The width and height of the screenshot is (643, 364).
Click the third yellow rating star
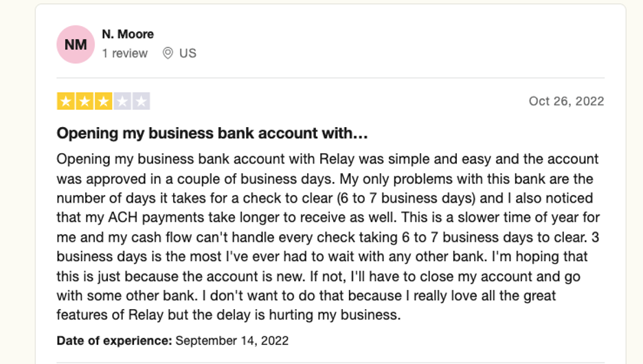(x=103, y=101)
